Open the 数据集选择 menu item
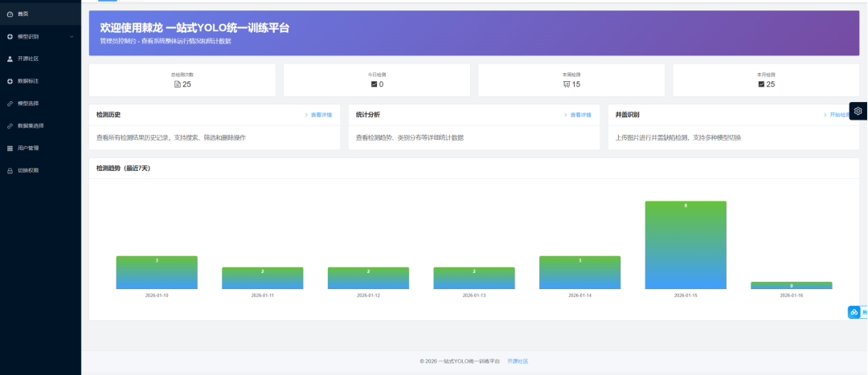868x375 pixels. coord(40,125)
